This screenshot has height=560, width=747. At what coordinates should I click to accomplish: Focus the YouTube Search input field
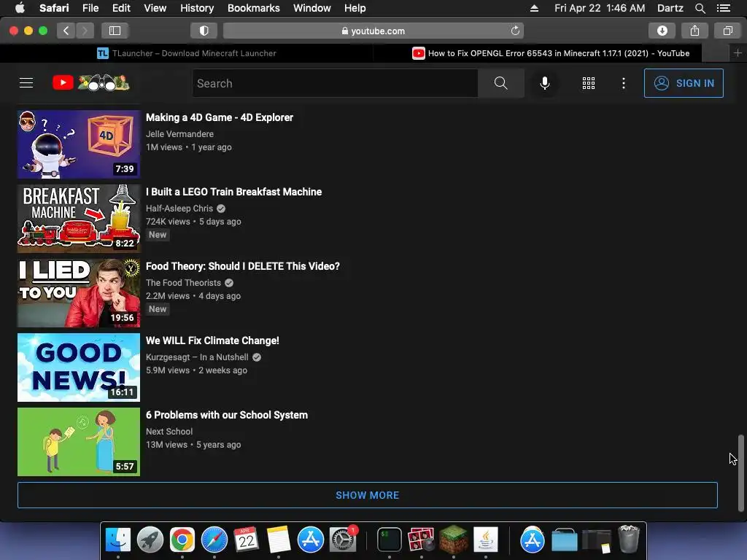pos(336,83)
